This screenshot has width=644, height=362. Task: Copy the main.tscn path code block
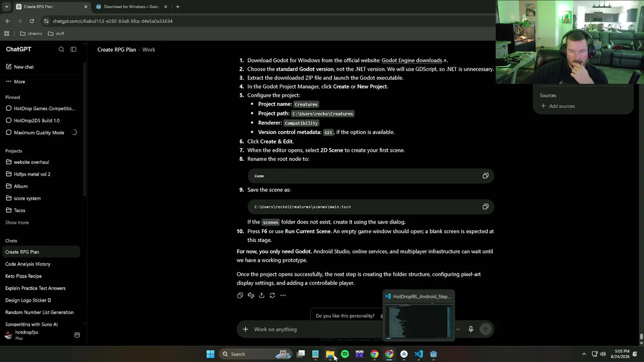(486, 207)
